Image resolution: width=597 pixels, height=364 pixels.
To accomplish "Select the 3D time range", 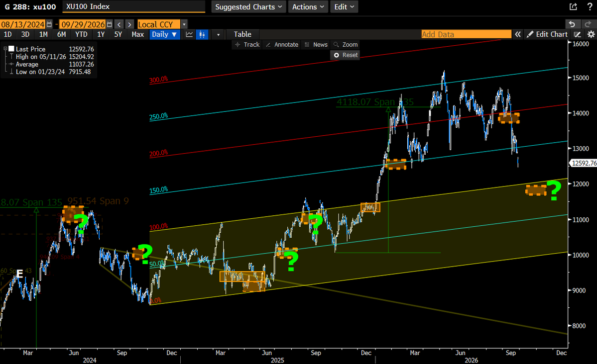I will coord(25,34).
